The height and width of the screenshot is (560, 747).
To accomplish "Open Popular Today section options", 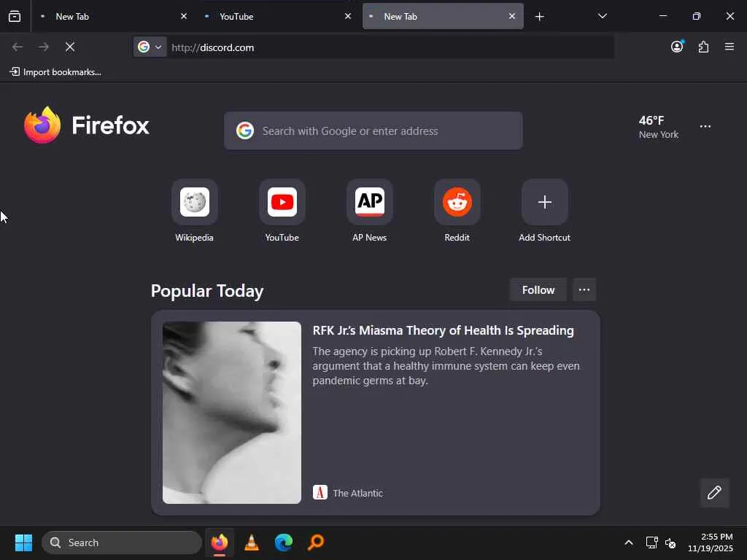I will pos(584,290).
